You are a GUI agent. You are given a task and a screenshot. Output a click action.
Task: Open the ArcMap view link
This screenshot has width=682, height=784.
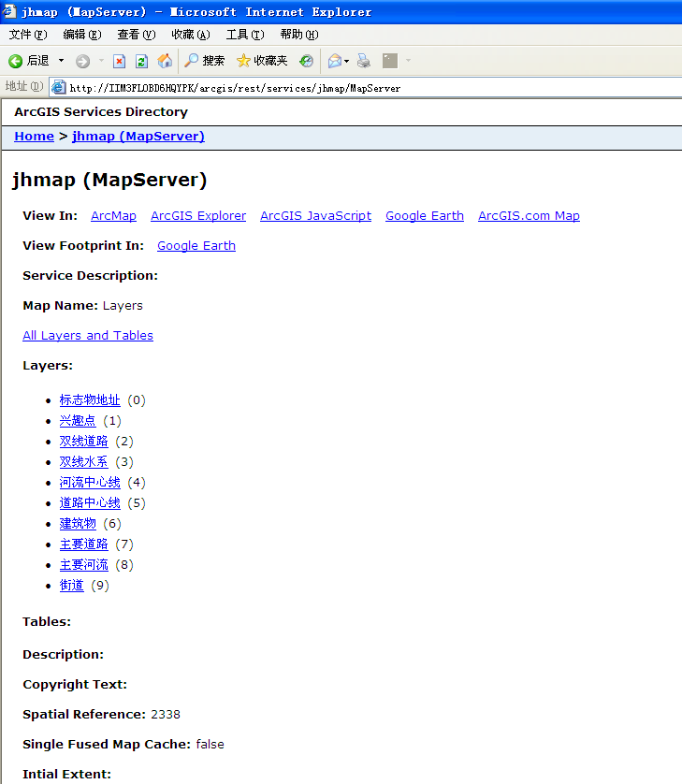[113, 215]
